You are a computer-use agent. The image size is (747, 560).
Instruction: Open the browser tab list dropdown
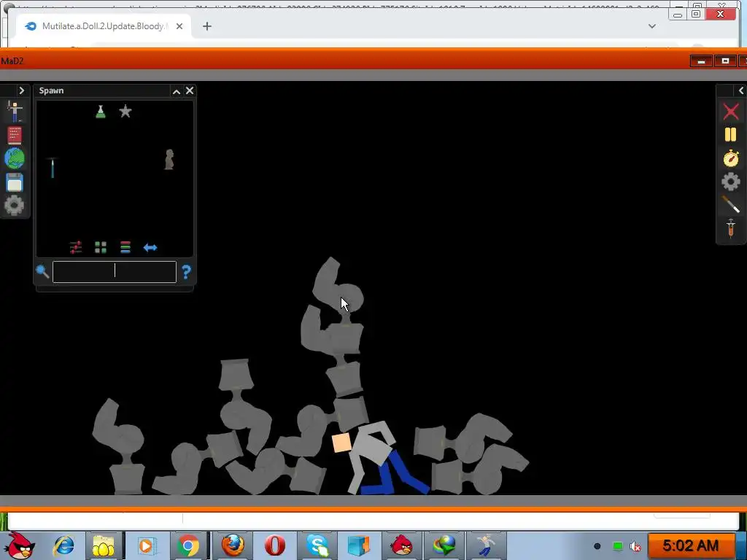tap(652, 26)
